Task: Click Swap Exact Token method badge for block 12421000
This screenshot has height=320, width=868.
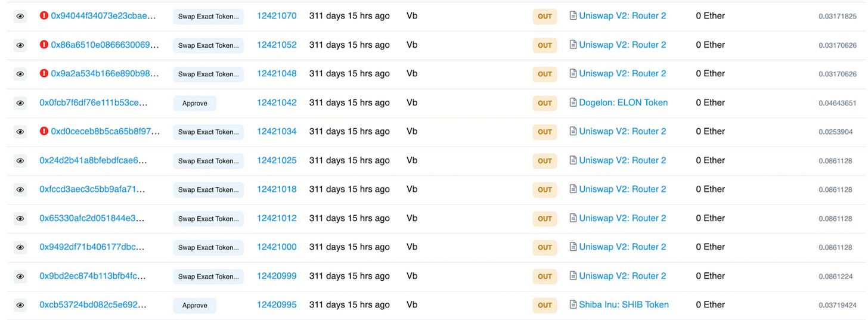Action: (x=209, y=247)
